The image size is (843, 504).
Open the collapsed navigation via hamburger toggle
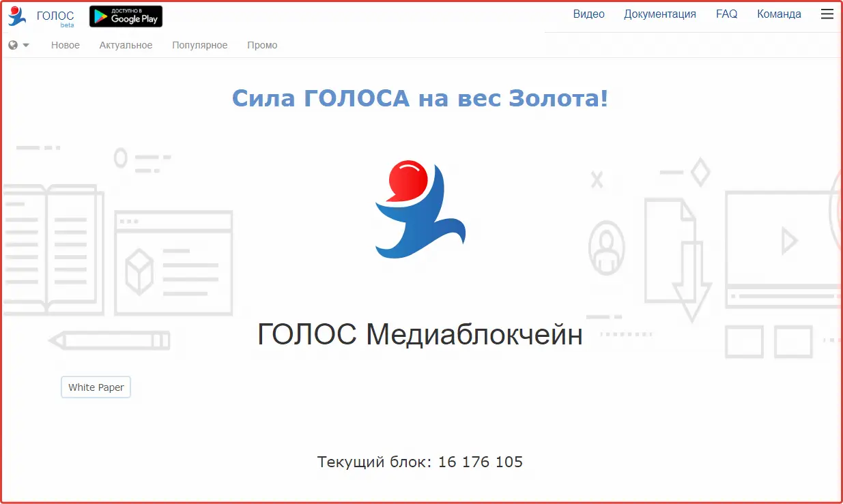tap(827, 14)
